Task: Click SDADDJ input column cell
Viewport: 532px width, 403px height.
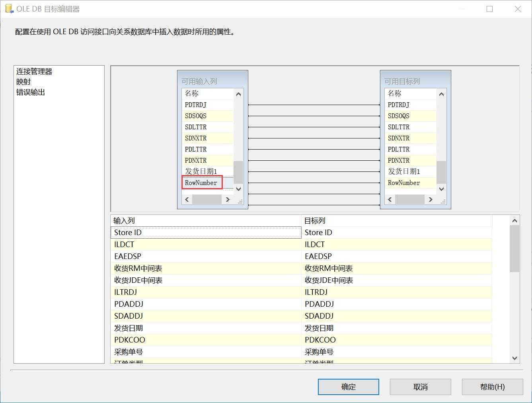Action: (x=206, y=316)
